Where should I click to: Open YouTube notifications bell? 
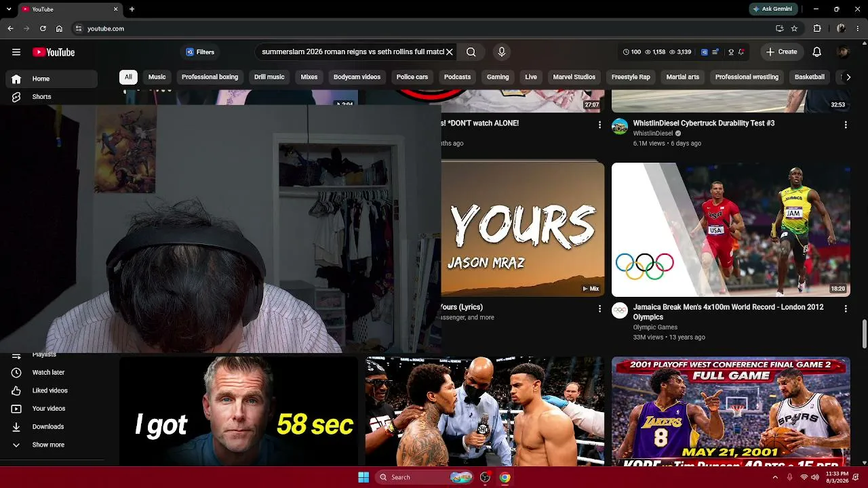[817, 52]
